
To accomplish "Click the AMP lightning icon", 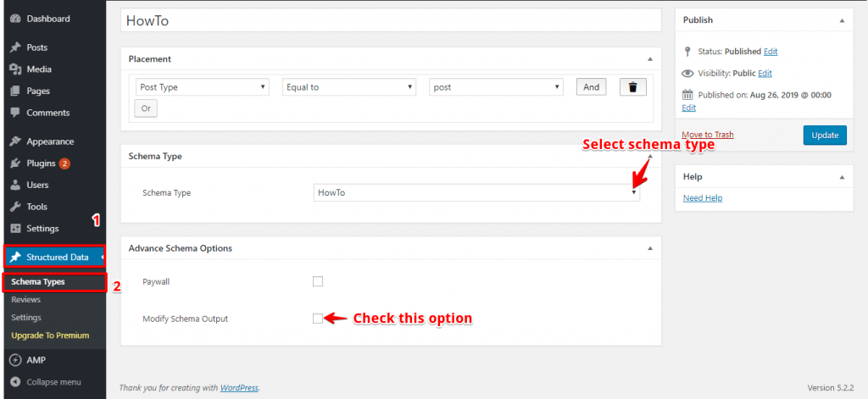I will coord(15,360).
